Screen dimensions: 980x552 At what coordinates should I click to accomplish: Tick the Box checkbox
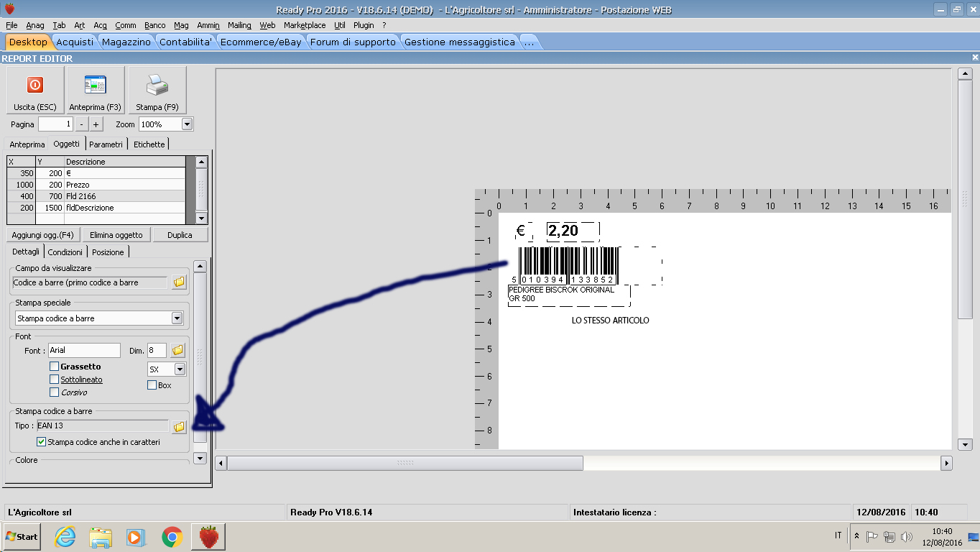click(152, 385)
